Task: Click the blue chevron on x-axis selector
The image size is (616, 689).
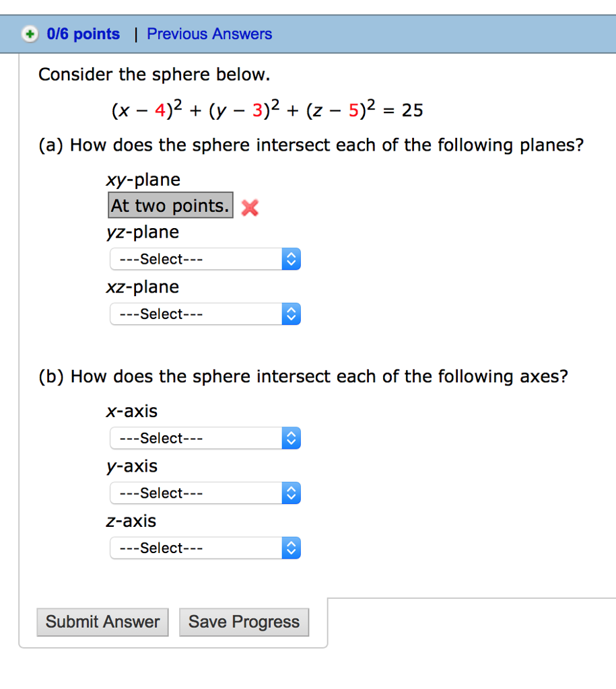Action: (291, 438)
